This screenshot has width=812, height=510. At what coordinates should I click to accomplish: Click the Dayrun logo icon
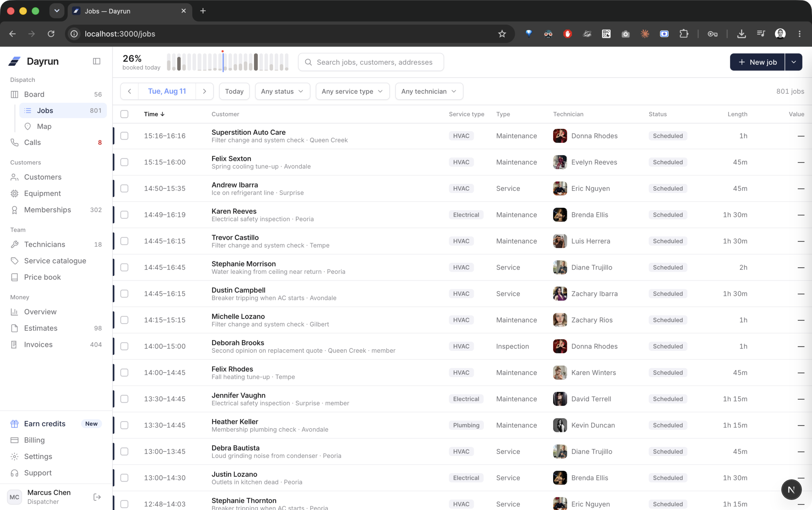(15, 61)
